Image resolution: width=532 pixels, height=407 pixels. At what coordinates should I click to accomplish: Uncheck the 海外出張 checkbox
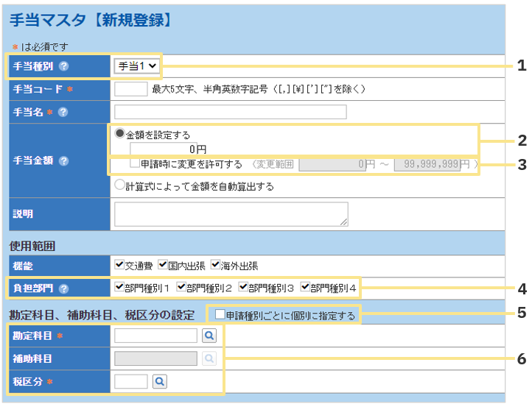point(215,265)
